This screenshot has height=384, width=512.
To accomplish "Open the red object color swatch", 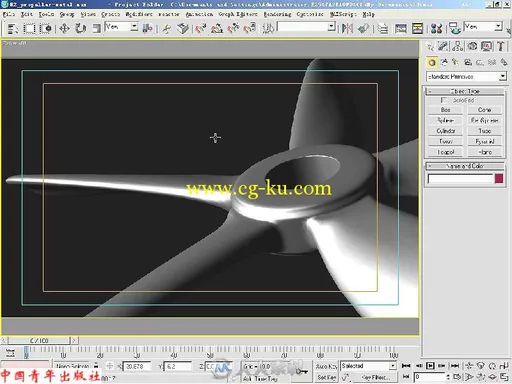I will click(499, 179).
